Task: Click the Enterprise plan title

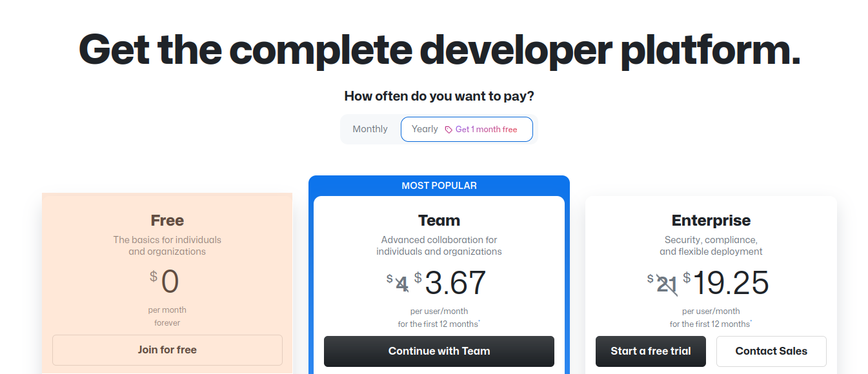Action: pos(711,221)
